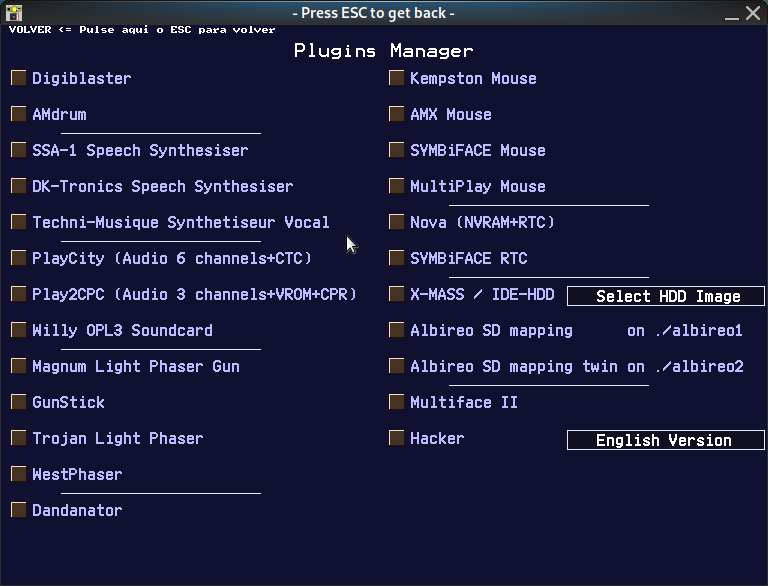
Task: Click the AMX Mouse label text
Action: (x=451, y=114)
